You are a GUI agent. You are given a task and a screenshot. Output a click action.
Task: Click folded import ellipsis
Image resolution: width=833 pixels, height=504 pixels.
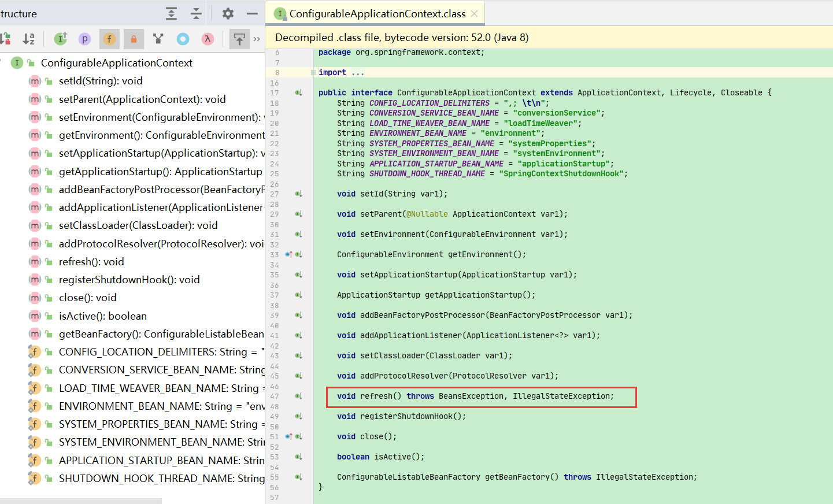[358, 72]
